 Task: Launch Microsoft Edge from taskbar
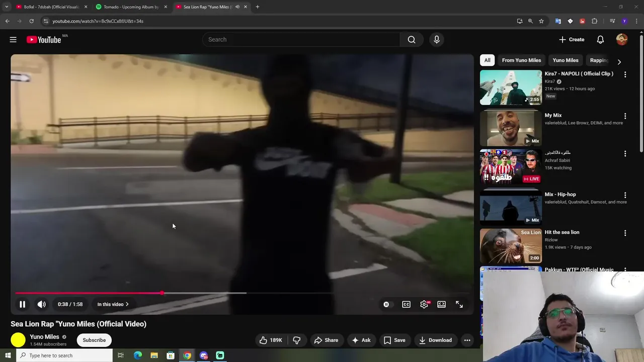pos(137,355)
